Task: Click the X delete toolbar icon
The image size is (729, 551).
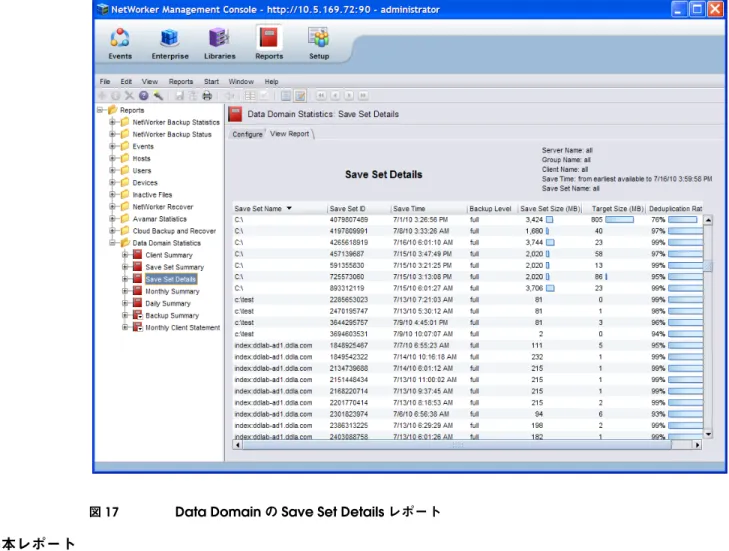Action: coord(129,96)
